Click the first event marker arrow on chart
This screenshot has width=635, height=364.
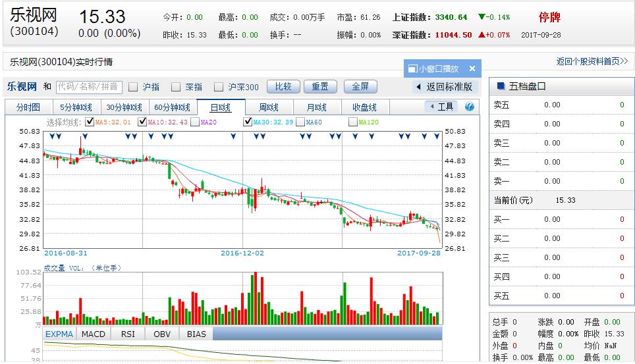(52, 136)
